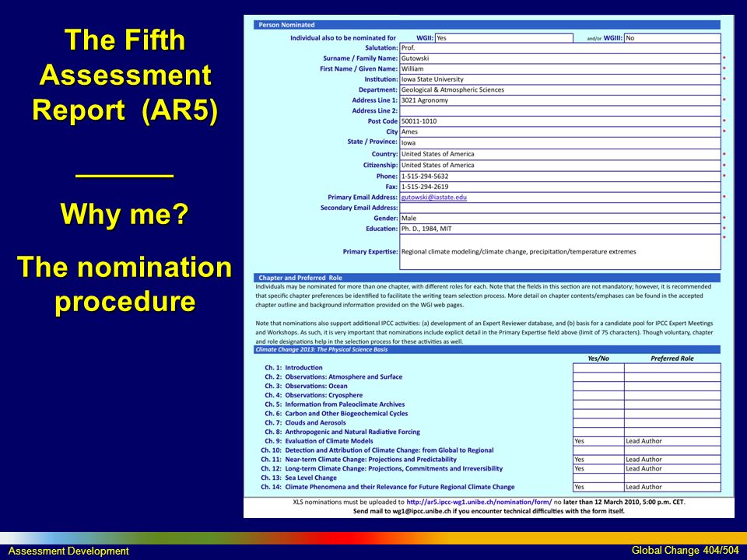Click the Lead Author cell for Ch. 12
Viewport: 747px width, 560px height.
(672, 468)
